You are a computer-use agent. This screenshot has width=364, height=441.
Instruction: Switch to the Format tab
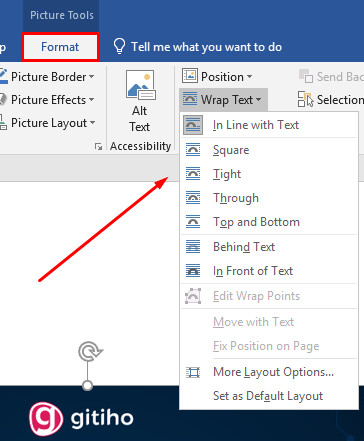(x=60, y=47)
